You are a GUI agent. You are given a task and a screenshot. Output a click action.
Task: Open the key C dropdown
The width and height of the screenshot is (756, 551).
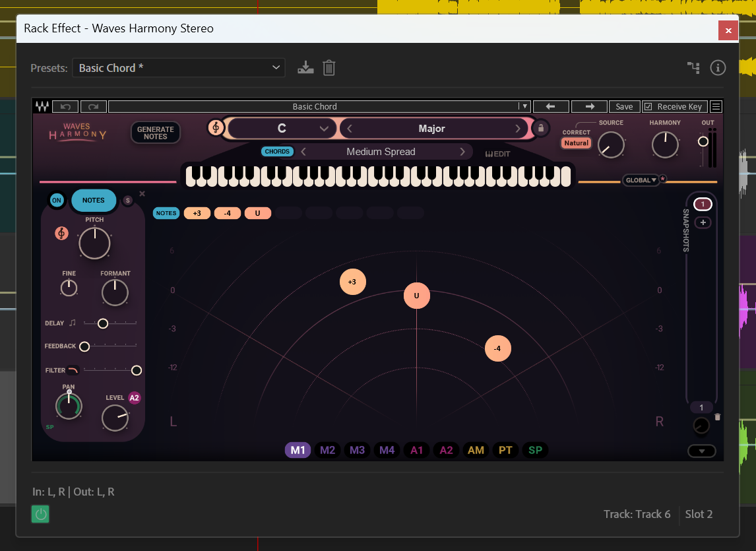(282, 129)
